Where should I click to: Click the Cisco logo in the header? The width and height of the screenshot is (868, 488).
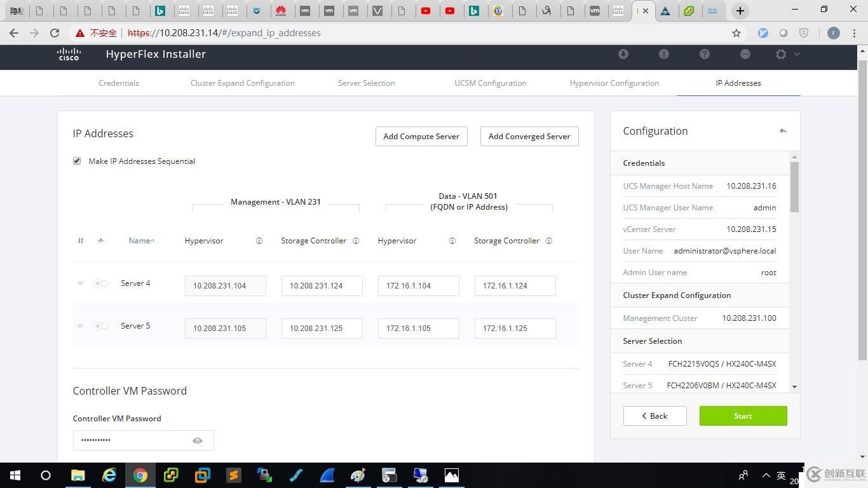click(69, 54)
